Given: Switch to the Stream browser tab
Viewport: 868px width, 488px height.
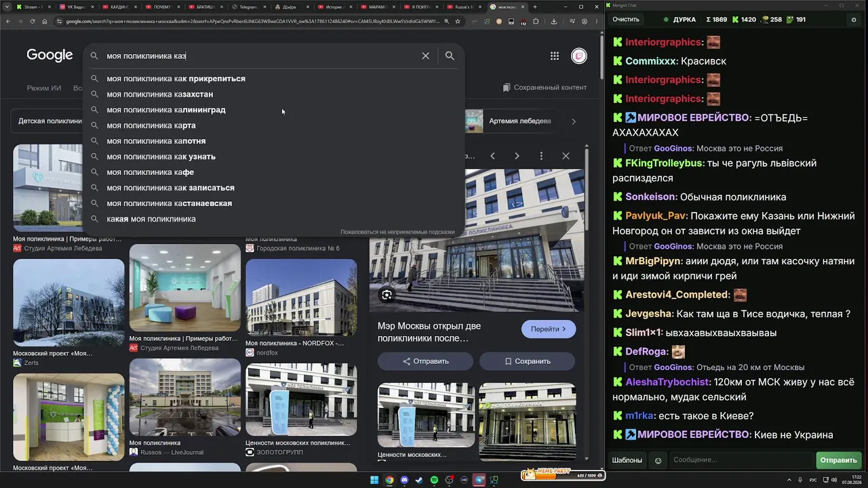Looking at the screenshot, I should click(32, 7).
